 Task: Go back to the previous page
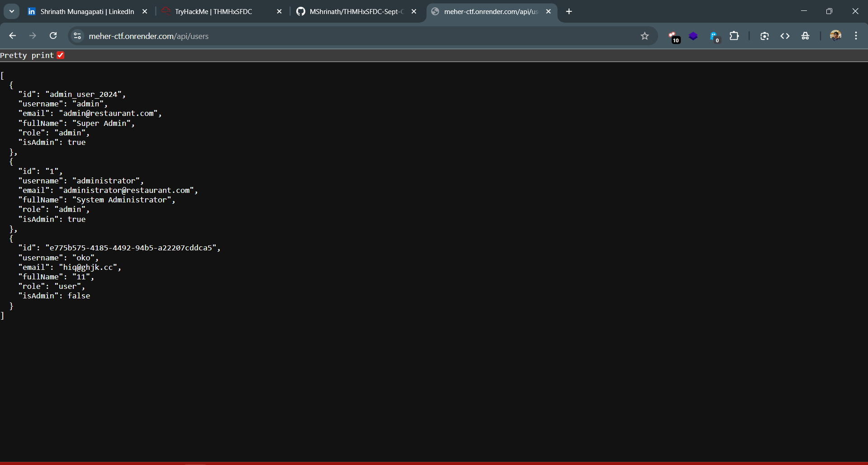[13, 36]
